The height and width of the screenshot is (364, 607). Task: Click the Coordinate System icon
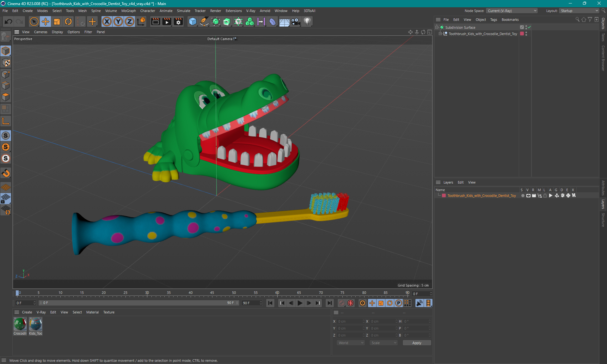142,21
